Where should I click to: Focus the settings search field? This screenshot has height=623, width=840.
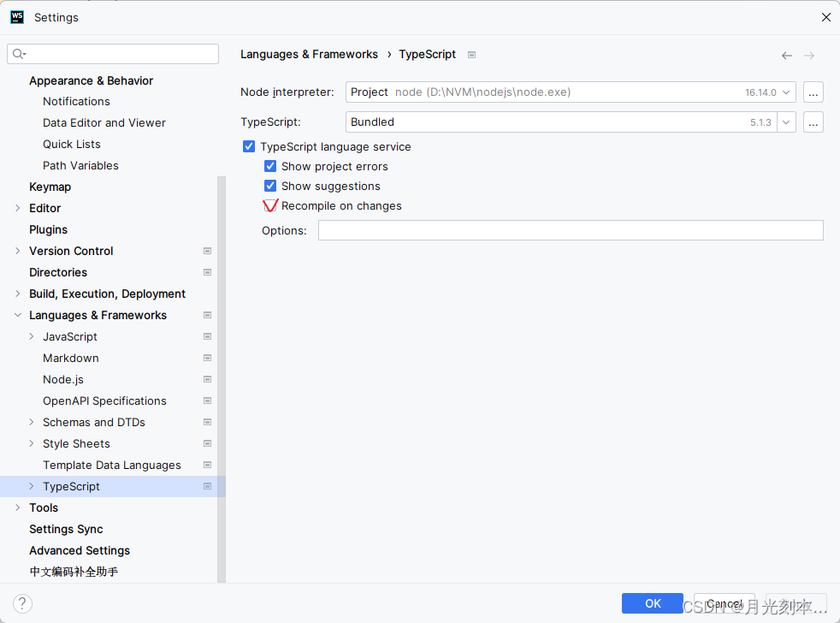[x=113, y=54]
